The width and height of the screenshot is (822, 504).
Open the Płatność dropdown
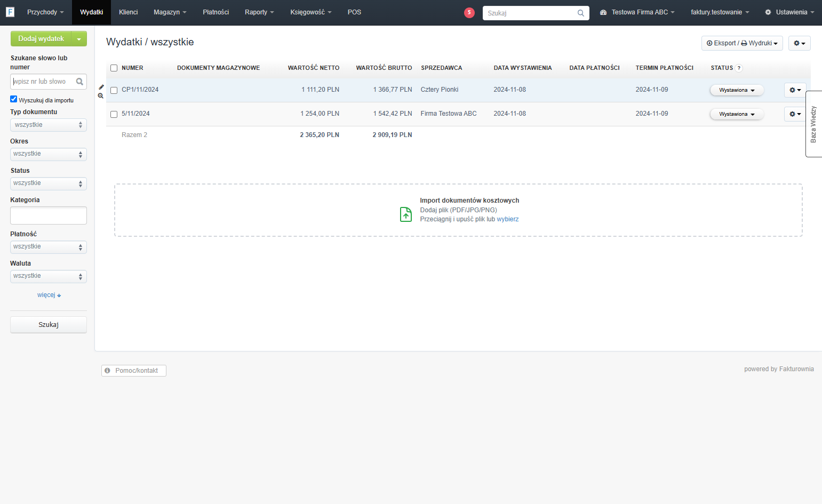49,247
